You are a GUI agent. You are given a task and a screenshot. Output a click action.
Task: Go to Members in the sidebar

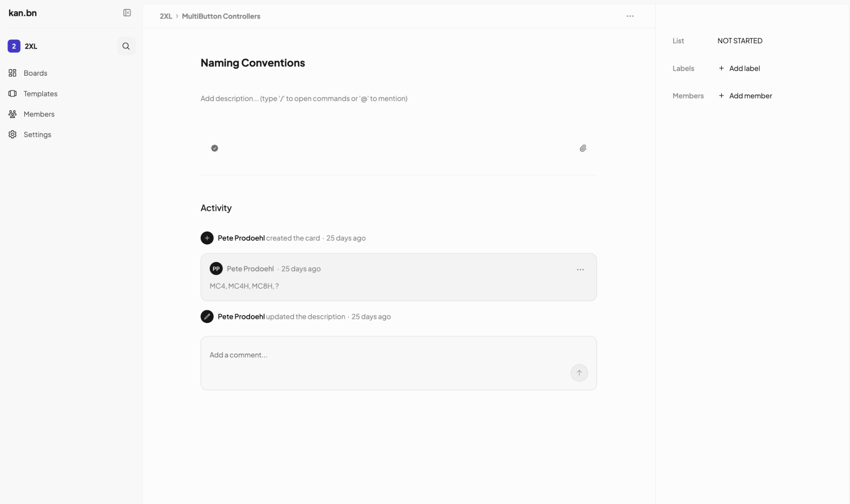coord(39,114)
